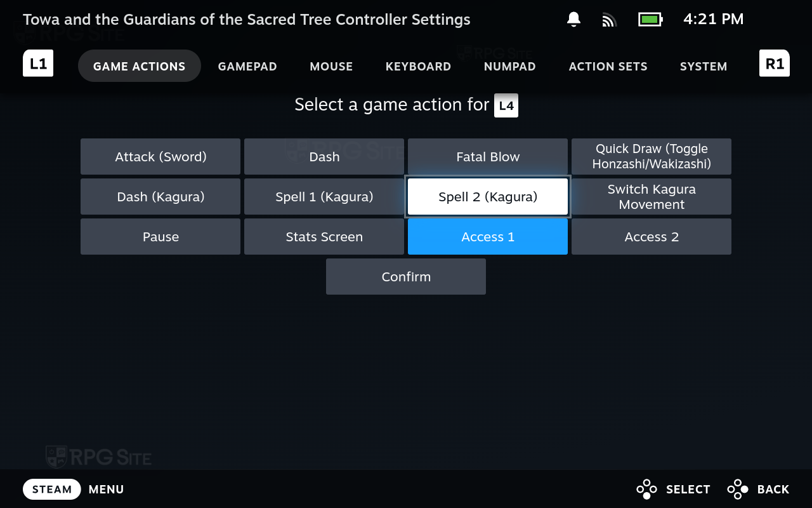The width and height of the screenshot is (812, 508).
Task: Tap the R1 bumper glyph
Action: coord(775,63)
